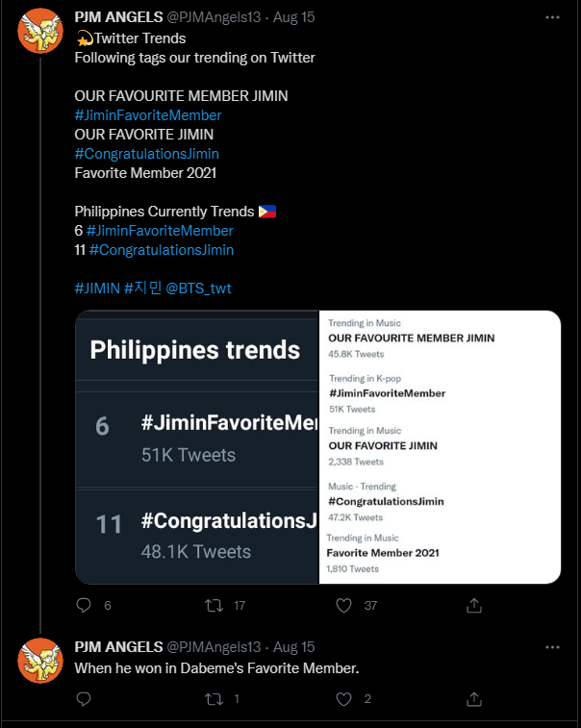581x728 pixels.
Task: Retweet the Twitter Trends tweet
Action: pos(215,605)
